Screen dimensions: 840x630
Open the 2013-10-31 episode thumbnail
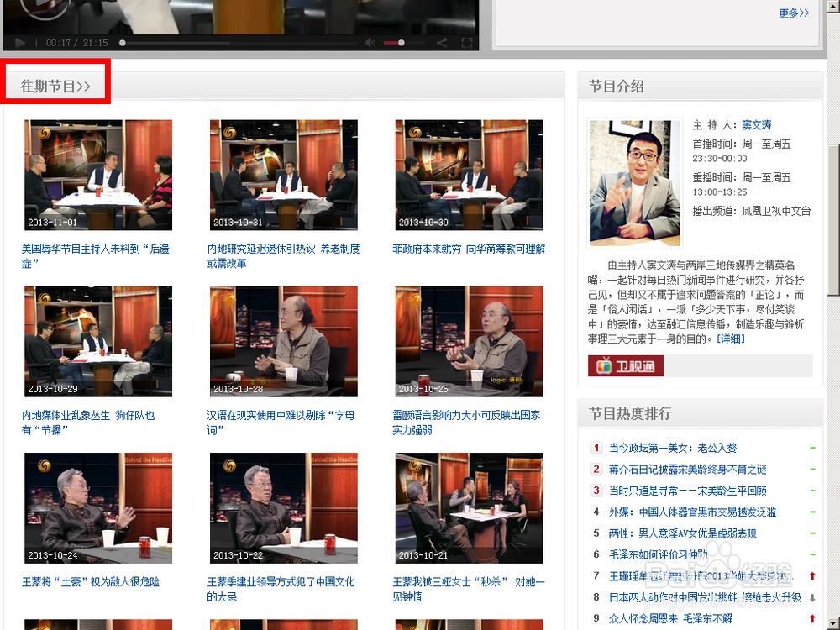283,176
